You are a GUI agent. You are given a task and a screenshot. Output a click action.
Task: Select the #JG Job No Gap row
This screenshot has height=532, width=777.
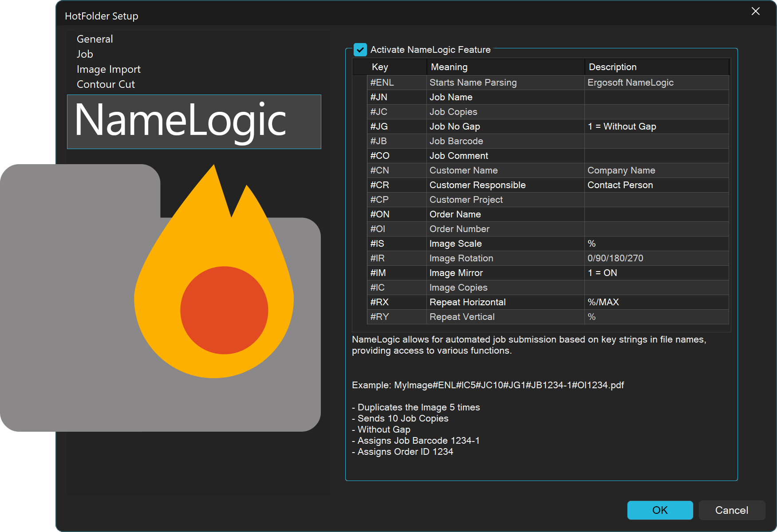point(455,126)
